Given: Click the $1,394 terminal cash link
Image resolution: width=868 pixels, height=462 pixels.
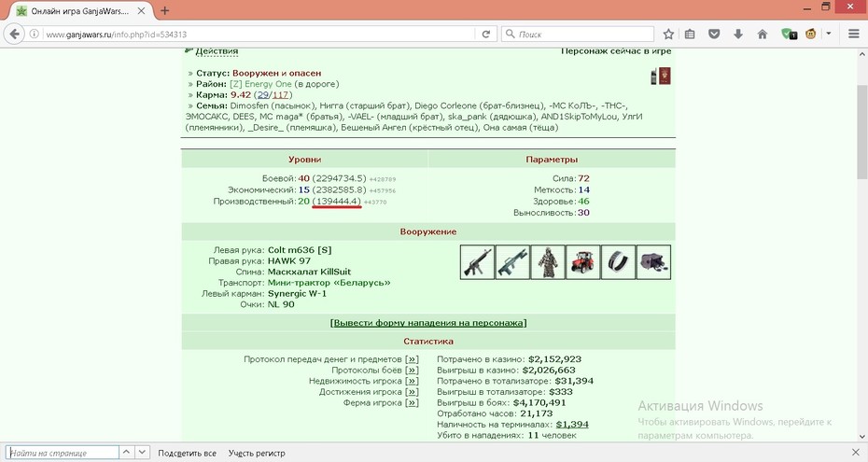Looking at the screenshot, I should click(572, 425).
